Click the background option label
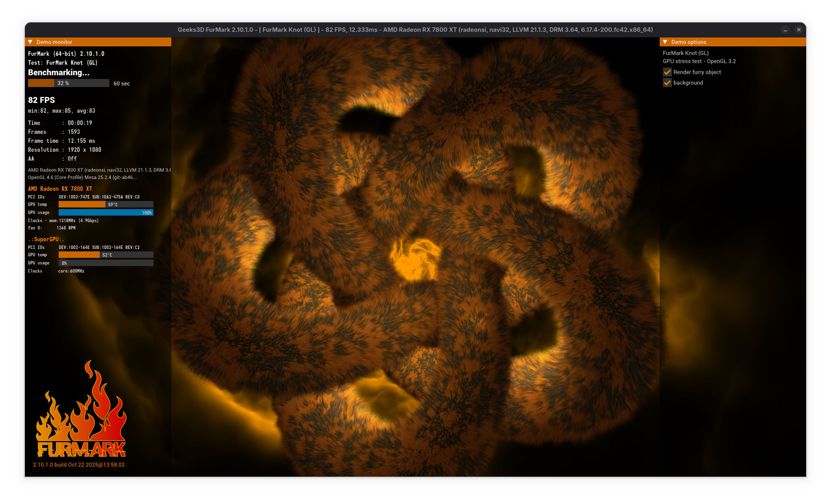This screenshot has width=831, height=504. (688, 83)
